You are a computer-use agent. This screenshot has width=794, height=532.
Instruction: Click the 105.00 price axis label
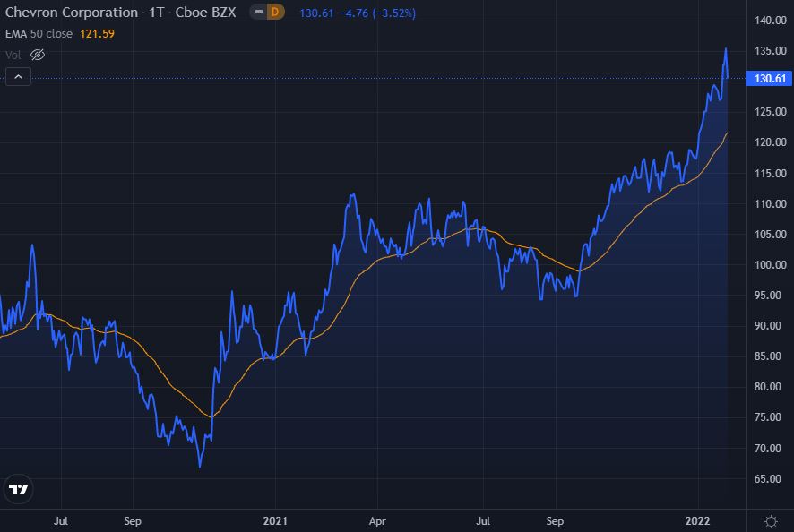[x=770, y=234]
